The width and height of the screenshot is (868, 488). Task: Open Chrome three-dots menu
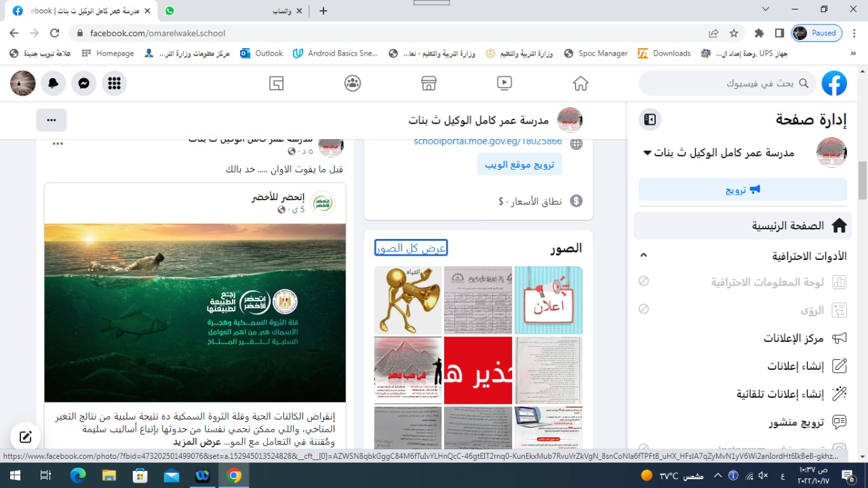tap(854, 33)
